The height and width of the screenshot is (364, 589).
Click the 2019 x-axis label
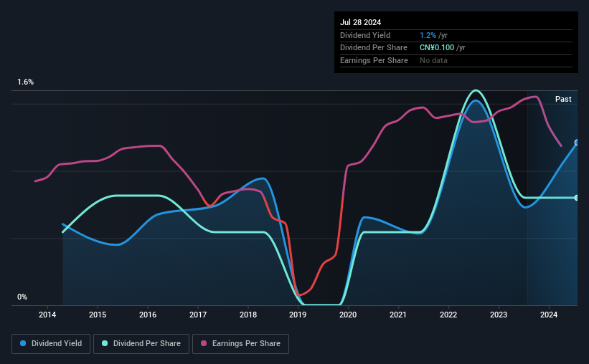pos(298,315)
